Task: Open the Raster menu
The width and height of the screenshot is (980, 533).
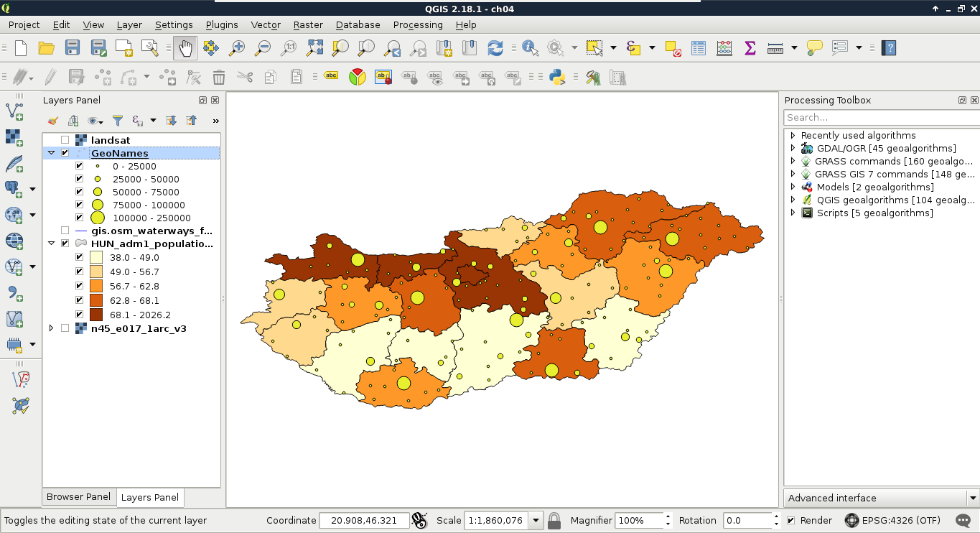Action: [308, 24]
